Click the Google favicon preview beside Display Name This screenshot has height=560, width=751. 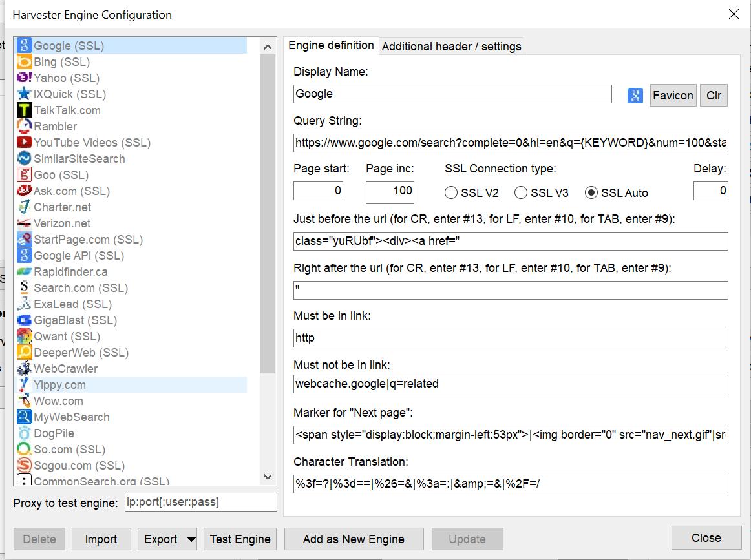(635, 95)
